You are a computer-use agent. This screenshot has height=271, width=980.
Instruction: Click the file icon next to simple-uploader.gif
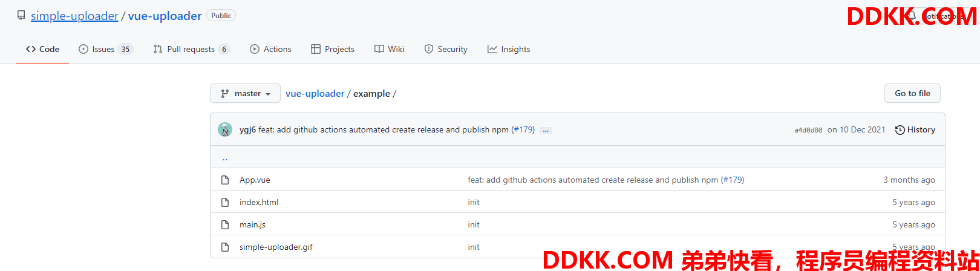[225, 247]
